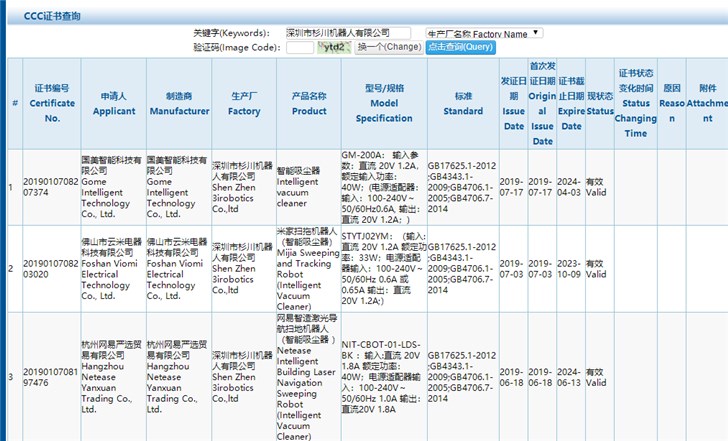Click the Reason column header
Viewport: 728px width, 441px height.
pyautogui.click(x=672, y=103)
